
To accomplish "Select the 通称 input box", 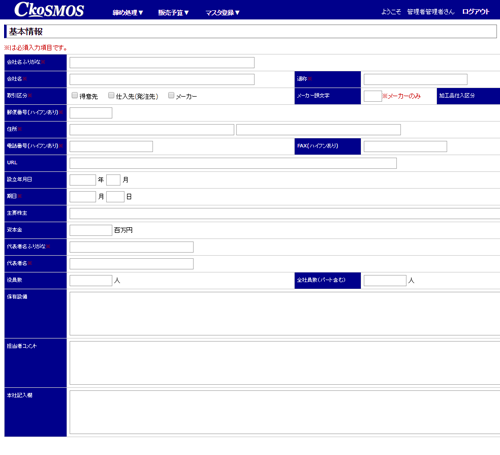I will 416,79.
